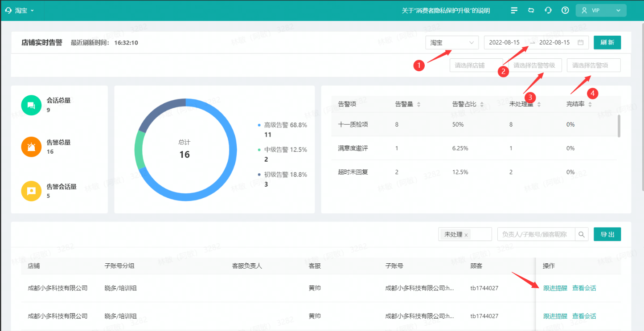Open the 淘宝 platform select box

pos(452,42)
